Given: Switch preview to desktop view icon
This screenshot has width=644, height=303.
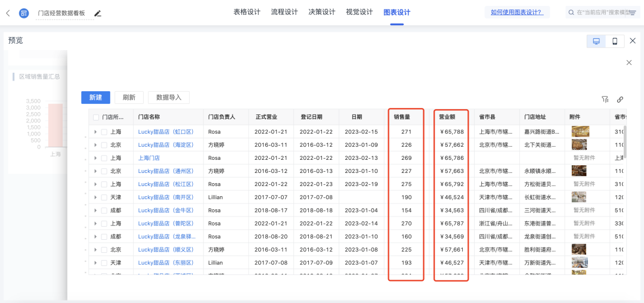Looking at the screenshot, I should pyautogui.click(x=596, y=41).
